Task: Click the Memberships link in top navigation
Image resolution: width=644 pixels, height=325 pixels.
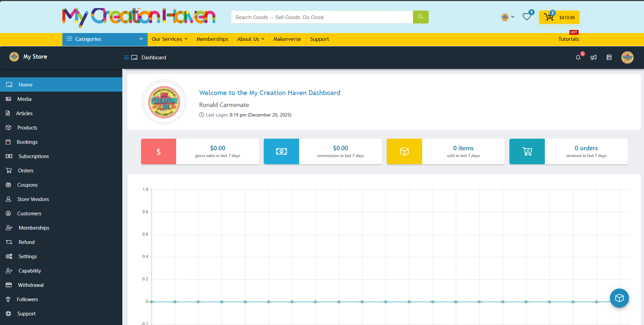Action: (212, 39)
